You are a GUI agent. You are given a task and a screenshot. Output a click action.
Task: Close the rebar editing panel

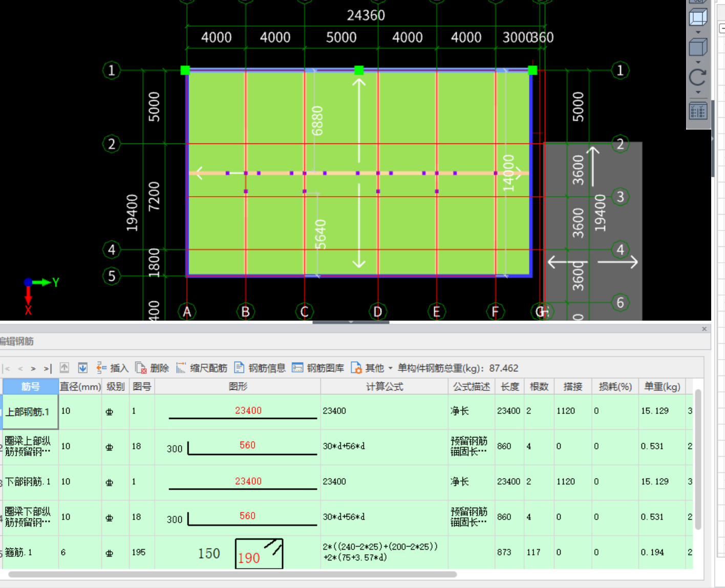(704, 329)
